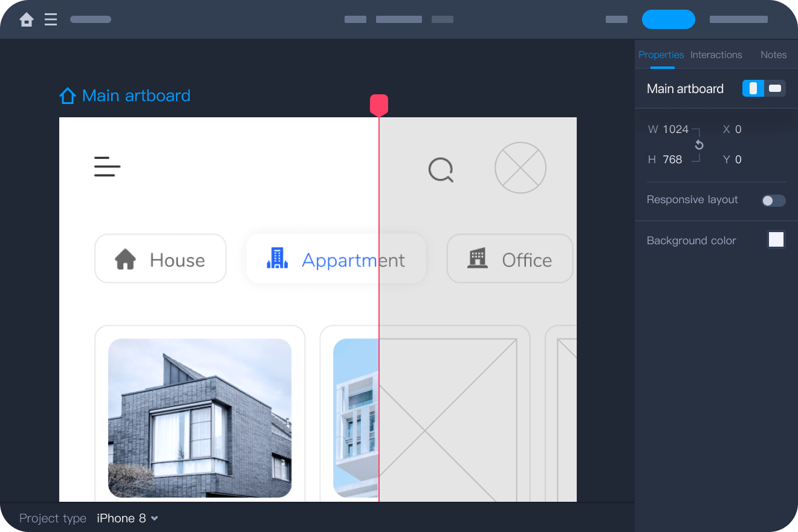Switch artboard to landscape orientation
This screenshot has width=798, height=532.
tap(774, 88)
